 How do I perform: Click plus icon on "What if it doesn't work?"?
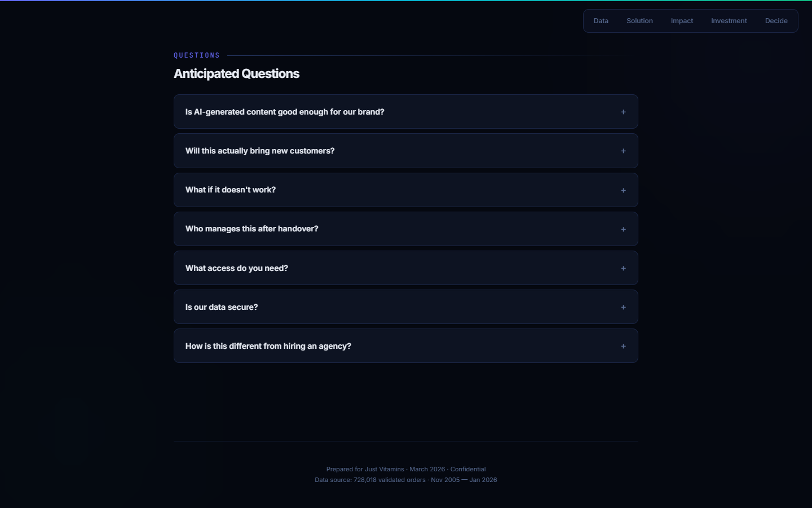[623, 190]
